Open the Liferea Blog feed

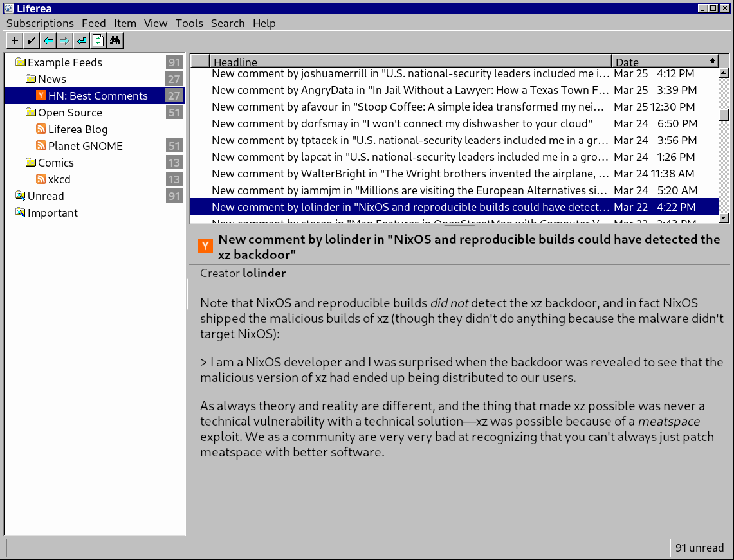[x=77, y=129]
